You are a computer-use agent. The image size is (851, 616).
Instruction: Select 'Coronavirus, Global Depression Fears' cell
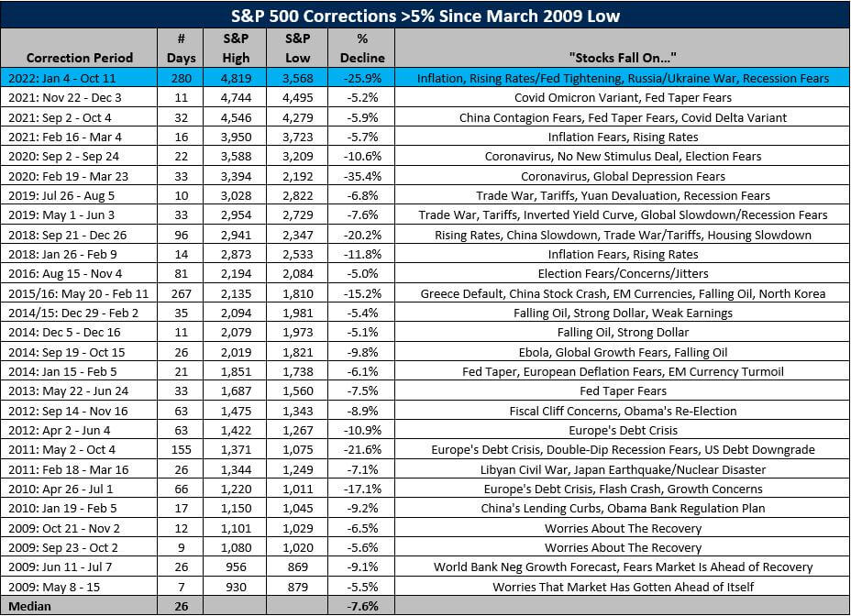click(623, 176)
